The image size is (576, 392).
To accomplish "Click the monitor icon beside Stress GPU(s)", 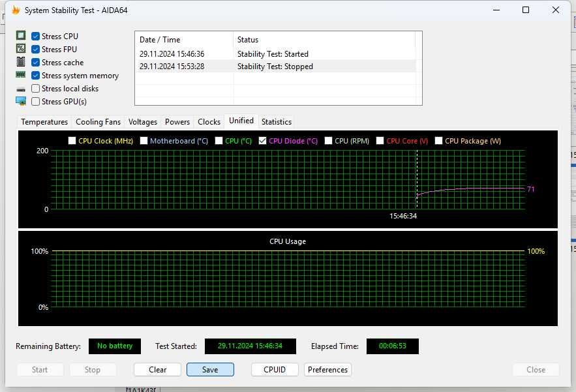I will point(21,101).
